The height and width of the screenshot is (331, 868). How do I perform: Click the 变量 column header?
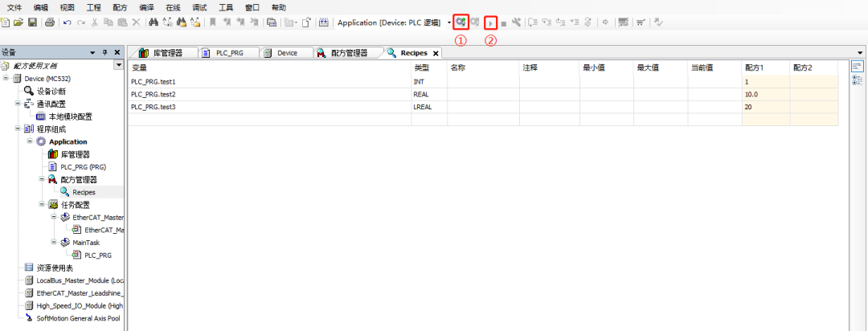(x=269, y=67)
